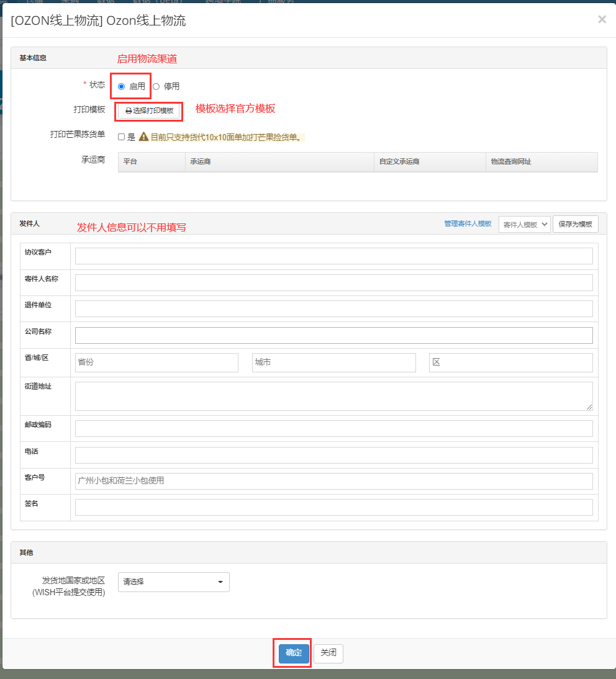Click the 关闭 button
This screenshot has height=679, width=616.
tap(328, 654)
